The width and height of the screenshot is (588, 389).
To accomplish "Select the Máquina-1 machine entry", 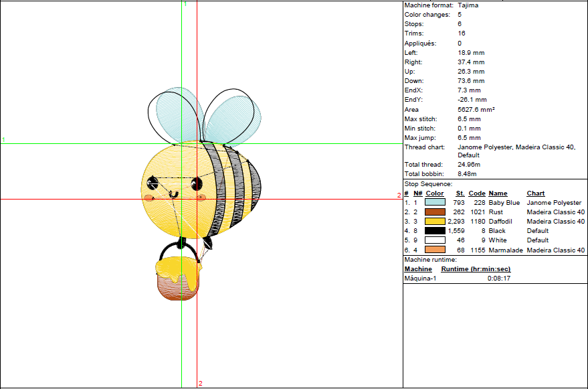I will pyautogui.click(x=420, y=278).
